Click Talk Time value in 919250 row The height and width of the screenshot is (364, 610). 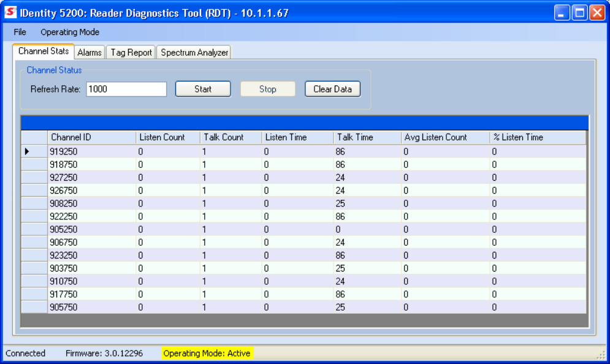tap(367, 151)
